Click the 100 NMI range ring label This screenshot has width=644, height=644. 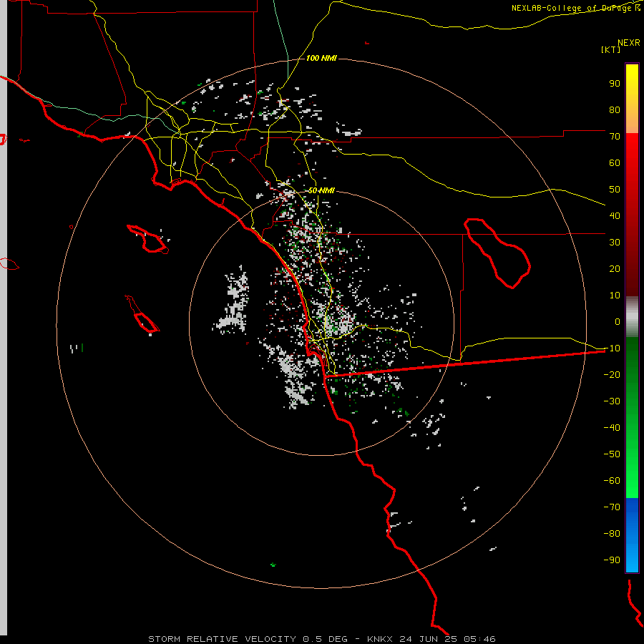(x=321, y=59)
